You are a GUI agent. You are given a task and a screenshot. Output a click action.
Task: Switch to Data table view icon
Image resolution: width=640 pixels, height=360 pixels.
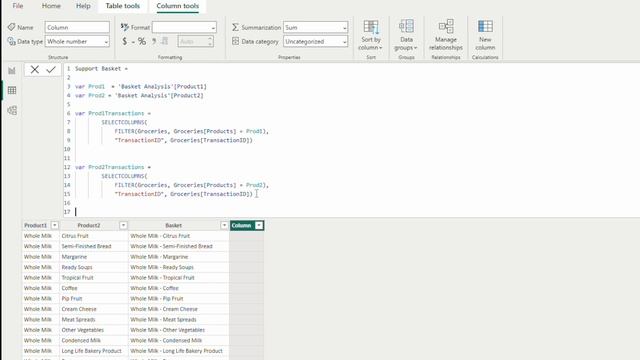coord(12,90)
